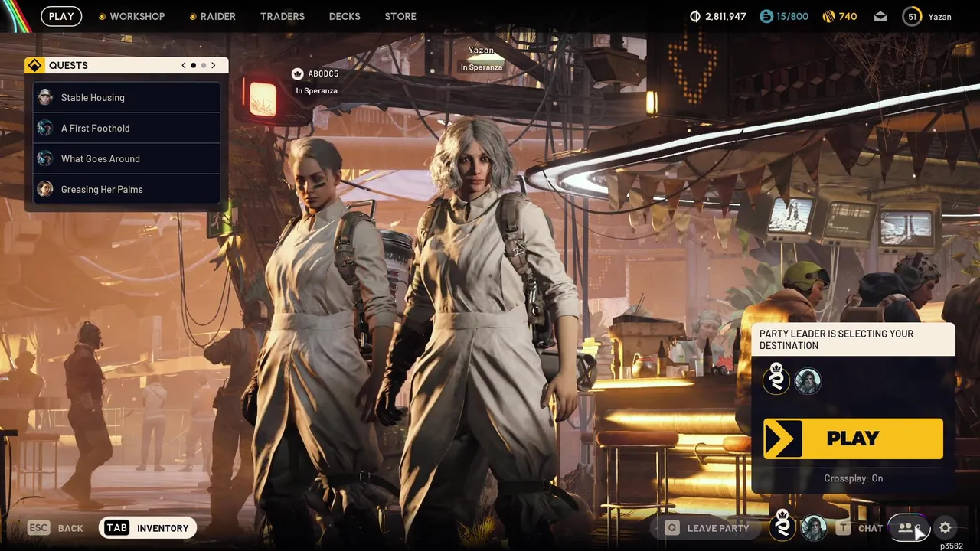Select the Stable Housing quest
The height and width of the screenshot is (551, 980).
[127, 97]
